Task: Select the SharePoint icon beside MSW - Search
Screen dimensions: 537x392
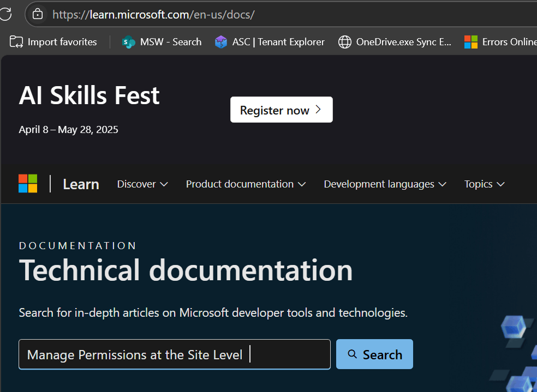Action: [128, 42]
